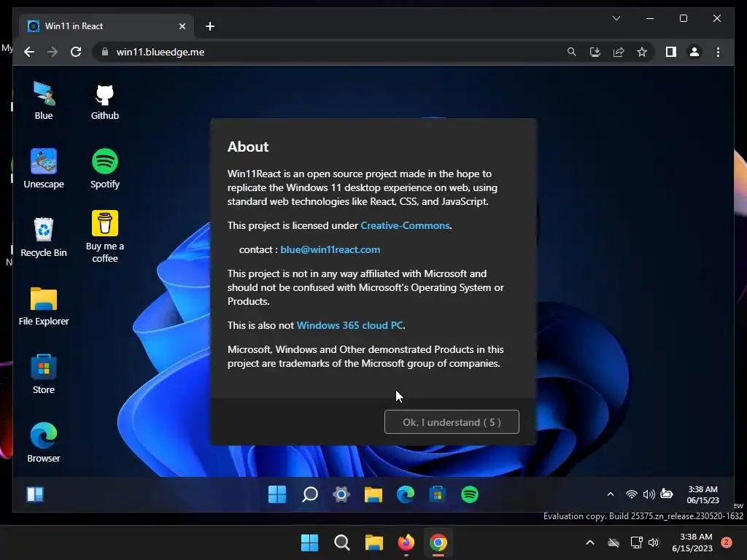The width and height of the screenshot is (747, 560).
Task: Open Chrome three-dot menu
Action: pyautogui.click(x=718, y=52)
